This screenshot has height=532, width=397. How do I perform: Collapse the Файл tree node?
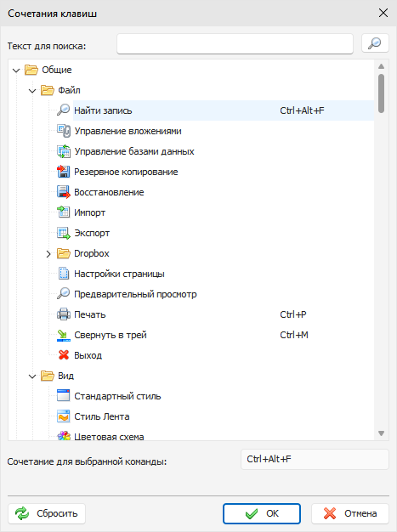point(32,91)
